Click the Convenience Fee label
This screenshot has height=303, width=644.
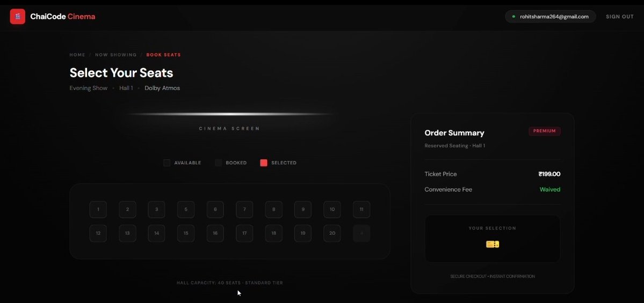[448, 189]
